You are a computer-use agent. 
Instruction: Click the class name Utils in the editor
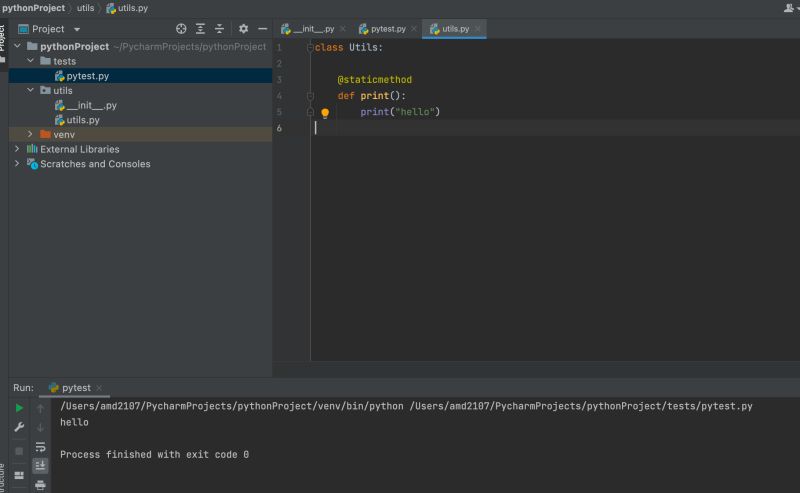coord(363,47)
